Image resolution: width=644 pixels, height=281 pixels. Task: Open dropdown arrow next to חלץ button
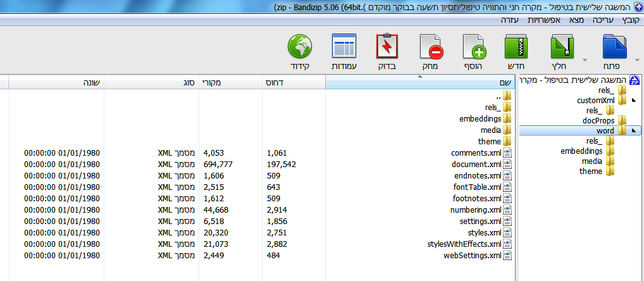point(585,60)
